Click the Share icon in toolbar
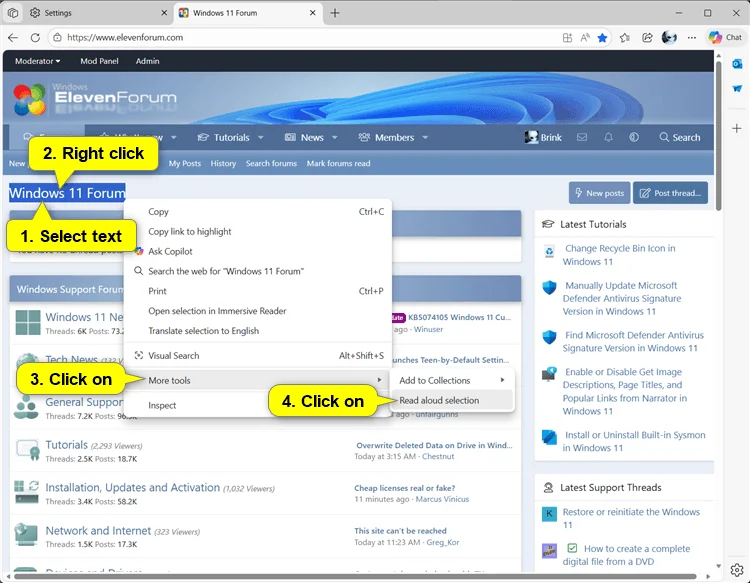Viewport: 750px width, 583px height. pos(647,37)
